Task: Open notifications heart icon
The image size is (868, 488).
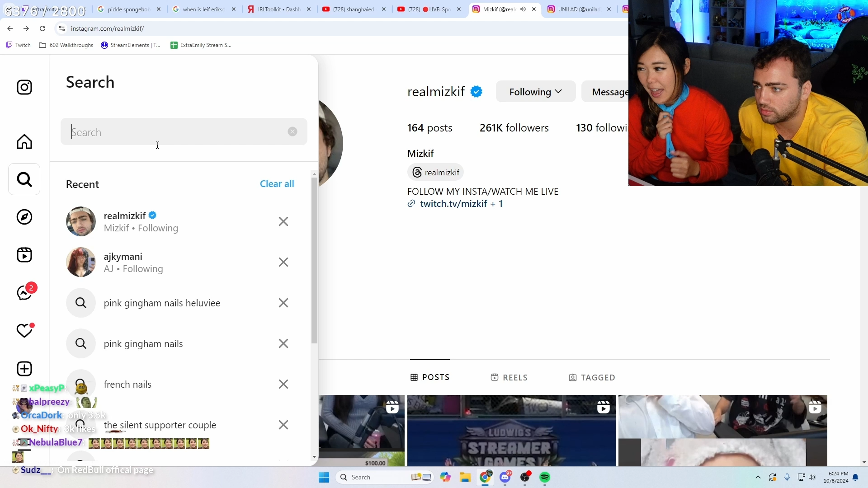Action: [24, 331]
